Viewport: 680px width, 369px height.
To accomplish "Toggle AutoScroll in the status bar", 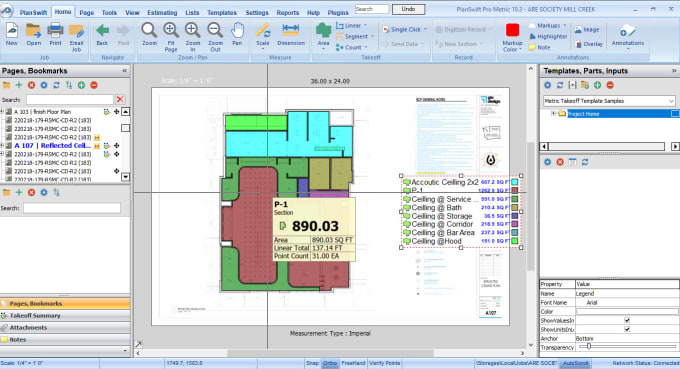I will (x=575, y=363).
